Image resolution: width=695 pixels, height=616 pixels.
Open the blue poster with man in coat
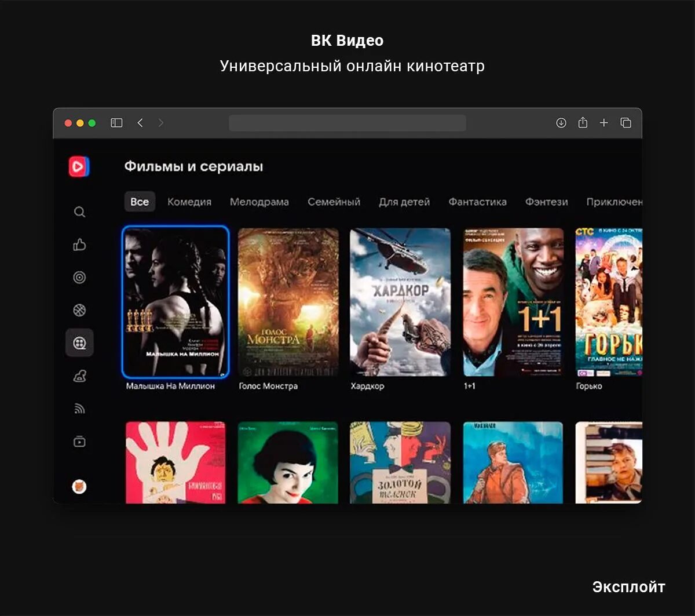tap(513, 462)
